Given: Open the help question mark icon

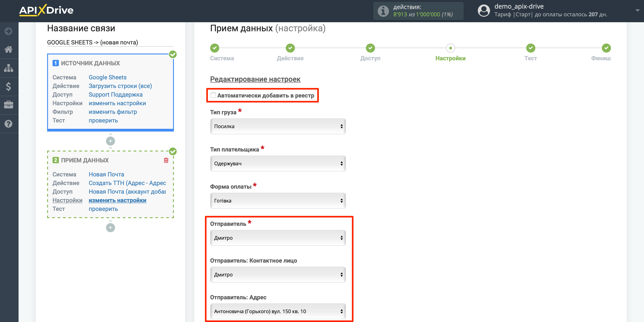Looking at the screenshot, I should point(9,124).
